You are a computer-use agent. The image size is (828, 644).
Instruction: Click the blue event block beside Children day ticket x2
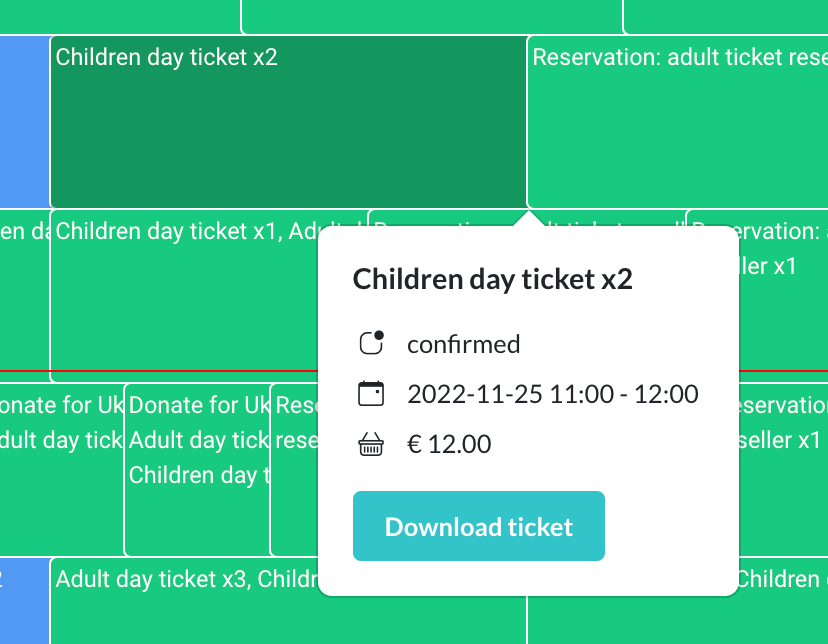click(24, 122)
